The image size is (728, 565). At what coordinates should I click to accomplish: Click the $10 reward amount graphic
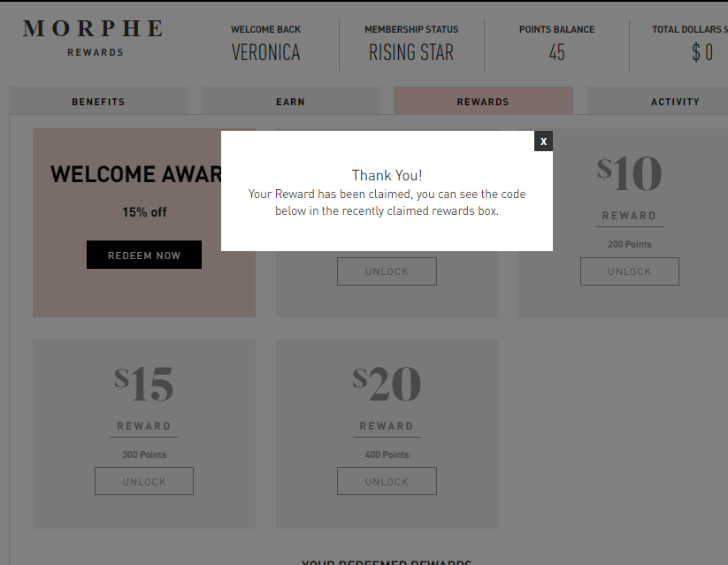click(629, 173)
